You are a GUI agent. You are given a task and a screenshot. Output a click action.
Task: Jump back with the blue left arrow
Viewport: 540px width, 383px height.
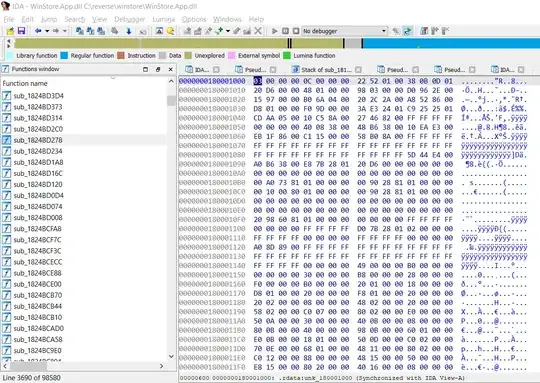(38, 31)
